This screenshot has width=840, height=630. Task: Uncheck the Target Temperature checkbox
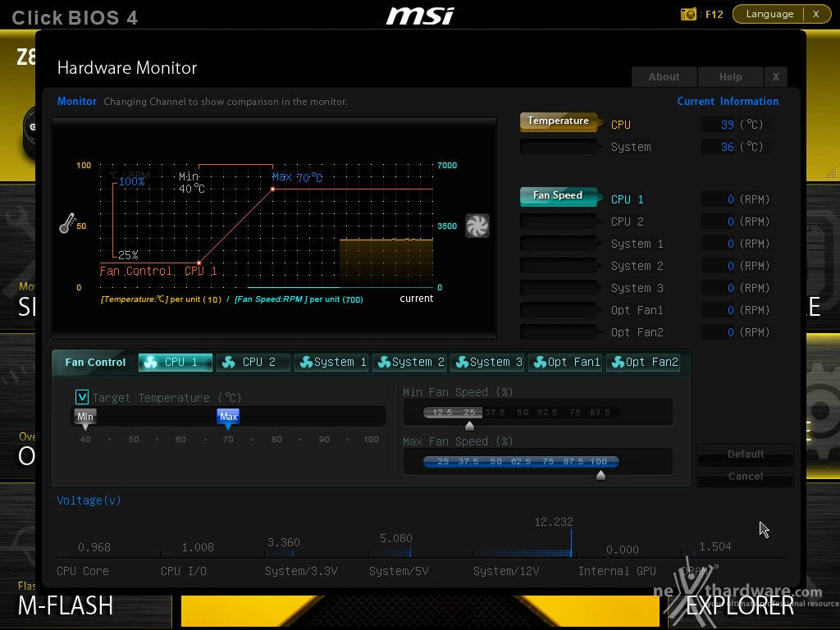point(82,397)
